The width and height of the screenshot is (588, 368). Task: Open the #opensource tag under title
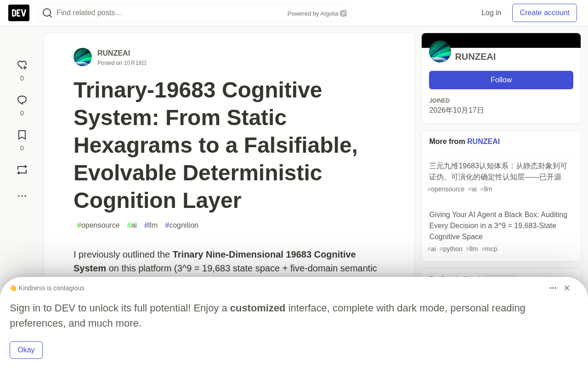click(98, 225)
